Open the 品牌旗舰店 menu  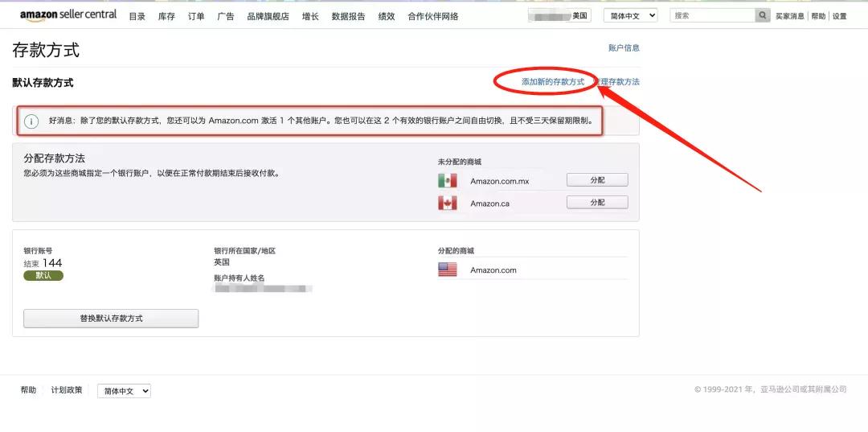click(268, 17)
